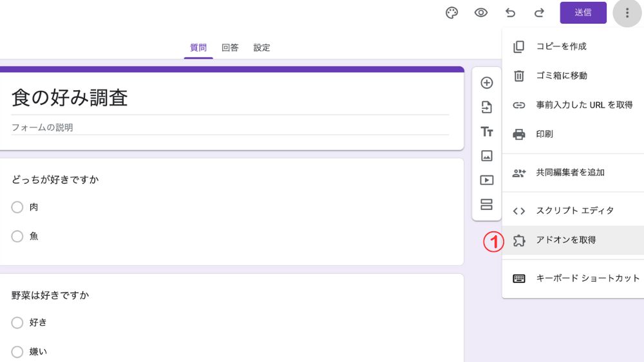Select the 魚 radio option

17,236
